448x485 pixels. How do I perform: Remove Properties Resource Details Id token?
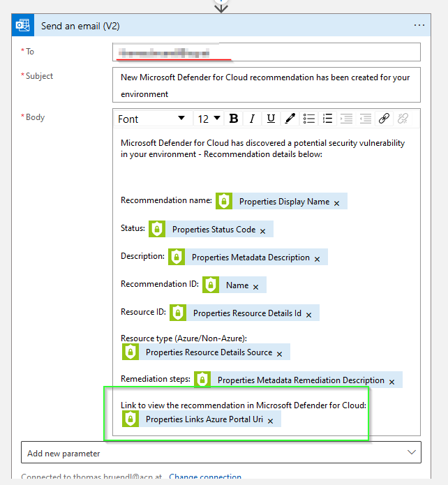[x=308, y=315]
